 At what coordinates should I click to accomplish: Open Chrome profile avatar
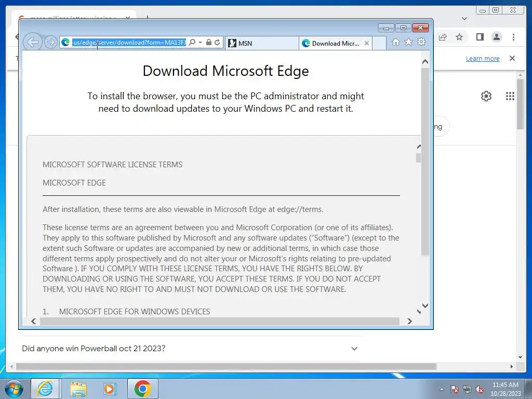pyautogui.click(x=496, y=37)
